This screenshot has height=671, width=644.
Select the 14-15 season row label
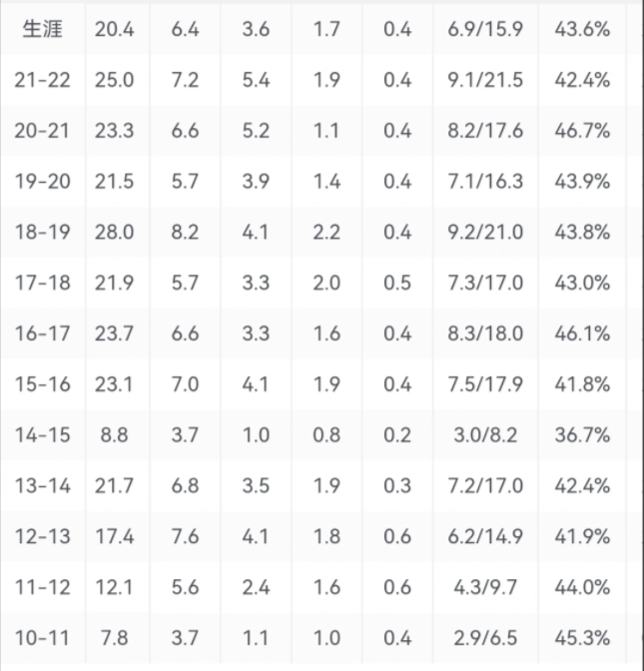[x=43, y=435]
